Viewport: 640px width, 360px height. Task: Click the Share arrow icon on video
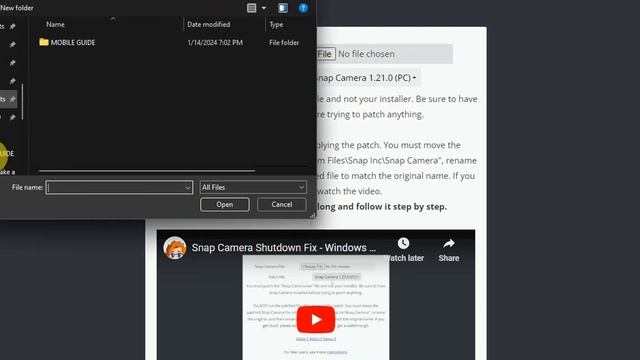(449, 244)
